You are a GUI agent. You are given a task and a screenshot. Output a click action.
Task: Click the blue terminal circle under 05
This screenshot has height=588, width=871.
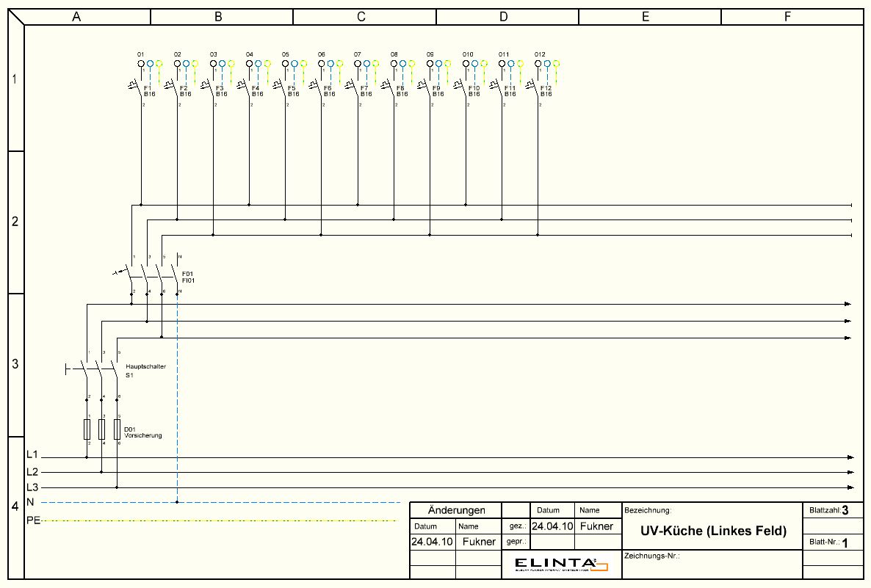coord(294,64)
